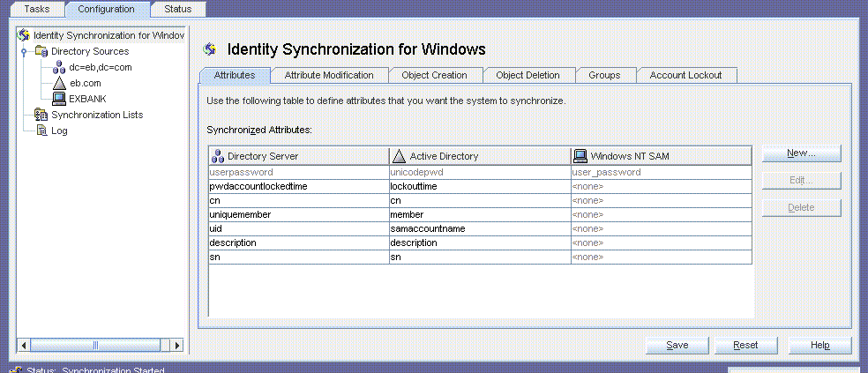Select the Synchronization Lists tree label
This screenshot has width=868, height=373.
coord(97,116)
